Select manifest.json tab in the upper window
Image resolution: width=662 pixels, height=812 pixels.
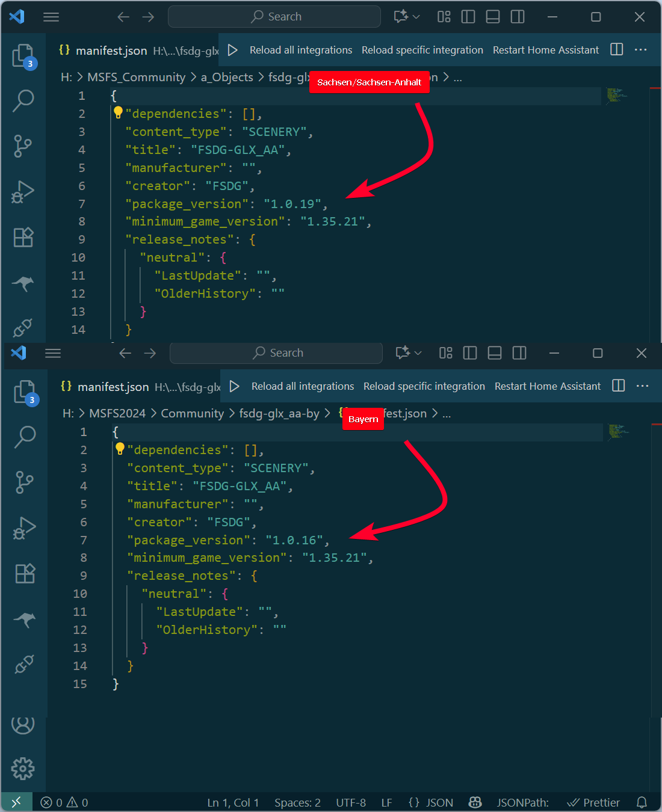[x=111, y=51]
